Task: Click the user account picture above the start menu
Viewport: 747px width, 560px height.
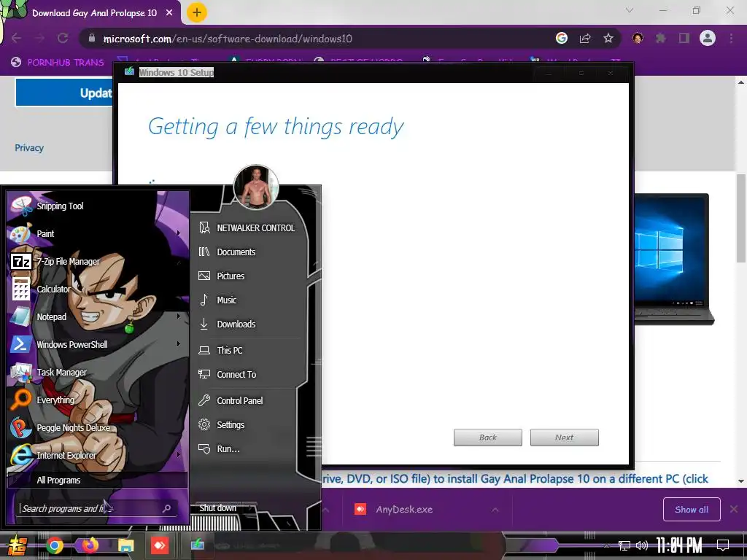Action: click(x=256, y=187)
